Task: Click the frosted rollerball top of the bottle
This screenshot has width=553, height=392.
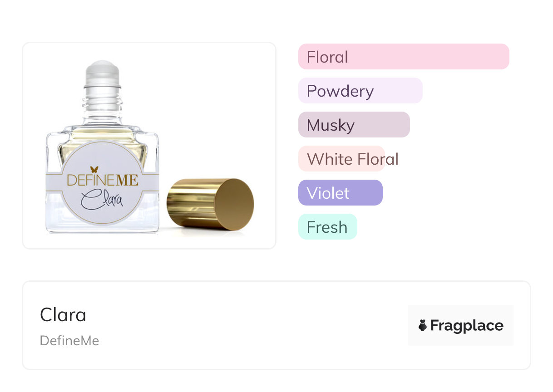Action: 102,73
